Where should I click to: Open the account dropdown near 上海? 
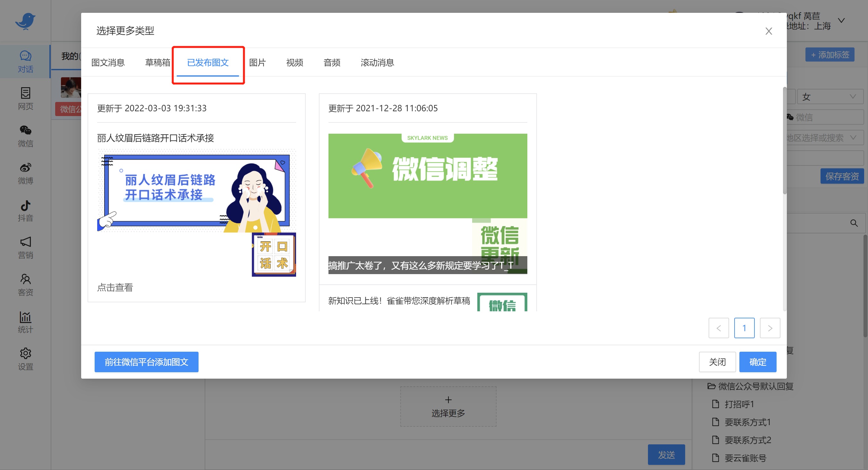click(841, 20)
